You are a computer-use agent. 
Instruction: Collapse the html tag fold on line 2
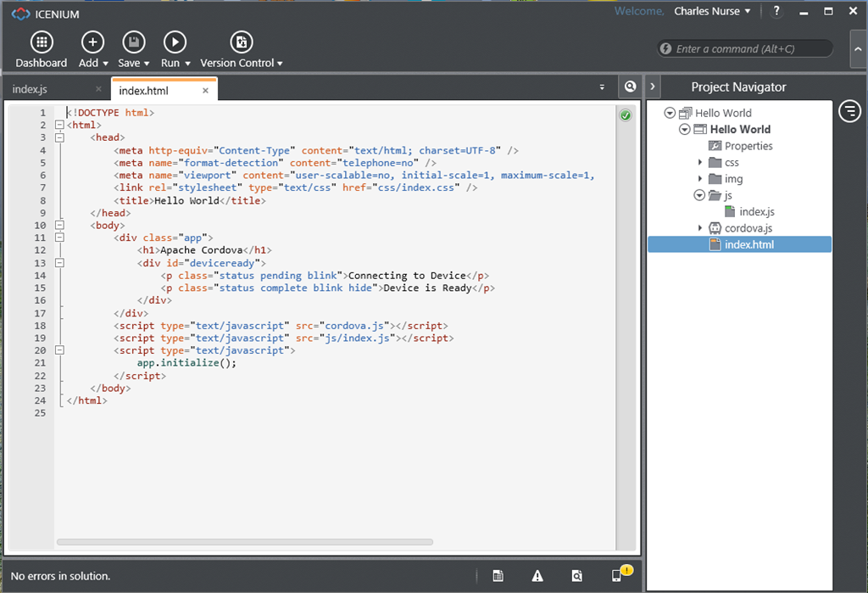point(59,125)
